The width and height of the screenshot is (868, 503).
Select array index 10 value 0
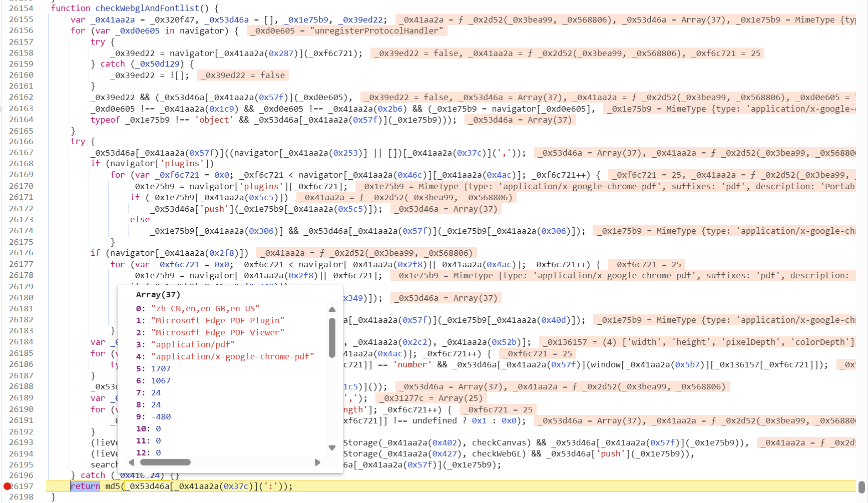tap(158, 429)
